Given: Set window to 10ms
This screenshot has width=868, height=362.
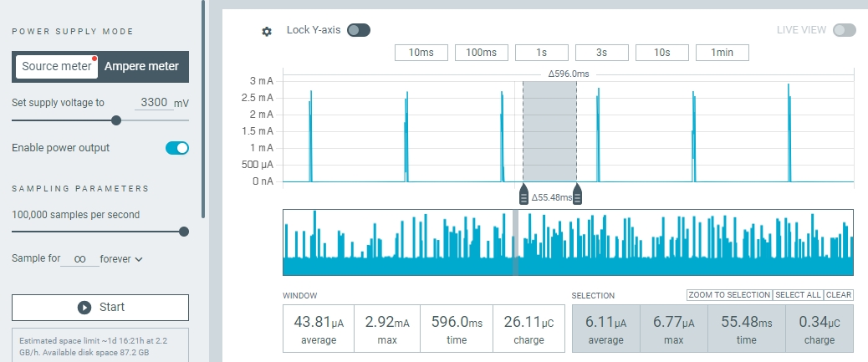Looking at the screenshot, I should [421, 53].
